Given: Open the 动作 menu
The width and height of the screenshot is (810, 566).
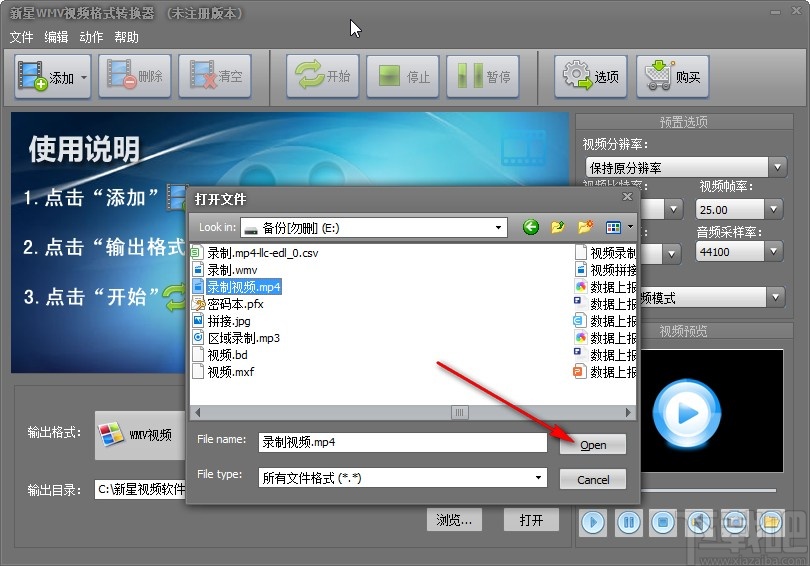Looking at the screenshot, I should tap(91, 37).
